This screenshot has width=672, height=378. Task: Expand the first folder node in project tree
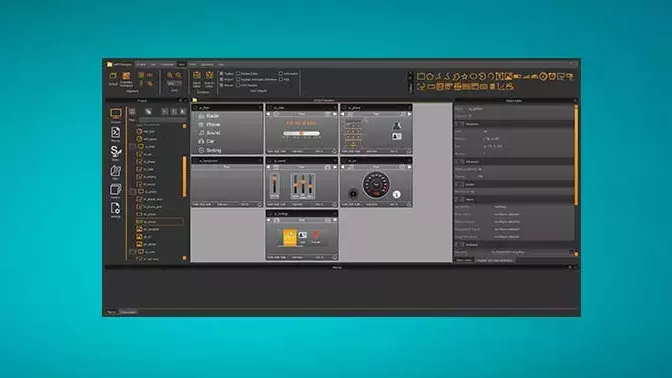[133, 147]
